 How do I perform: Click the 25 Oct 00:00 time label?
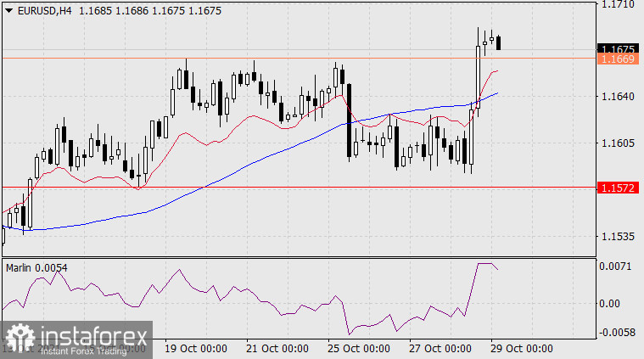[x=359, y=348]
